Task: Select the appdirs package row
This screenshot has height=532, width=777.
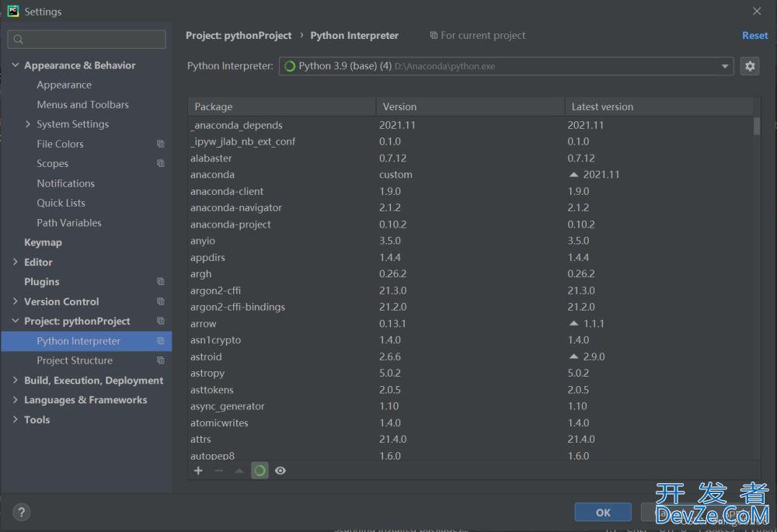Action: tap(470, 257)
